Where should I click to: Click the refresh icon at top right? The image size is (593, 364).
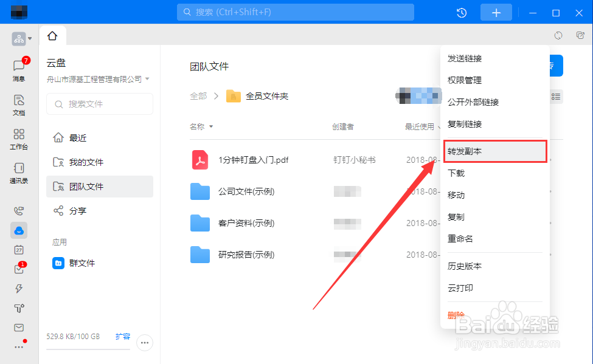tap(558, 35)
